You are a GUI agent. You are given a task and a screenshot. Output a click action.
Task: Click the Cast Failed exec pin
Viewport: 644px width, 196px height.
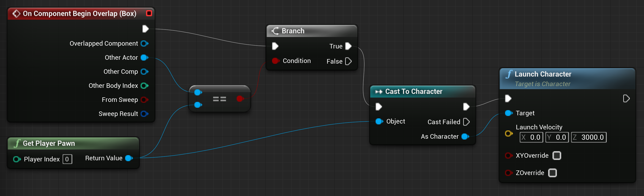466,122
